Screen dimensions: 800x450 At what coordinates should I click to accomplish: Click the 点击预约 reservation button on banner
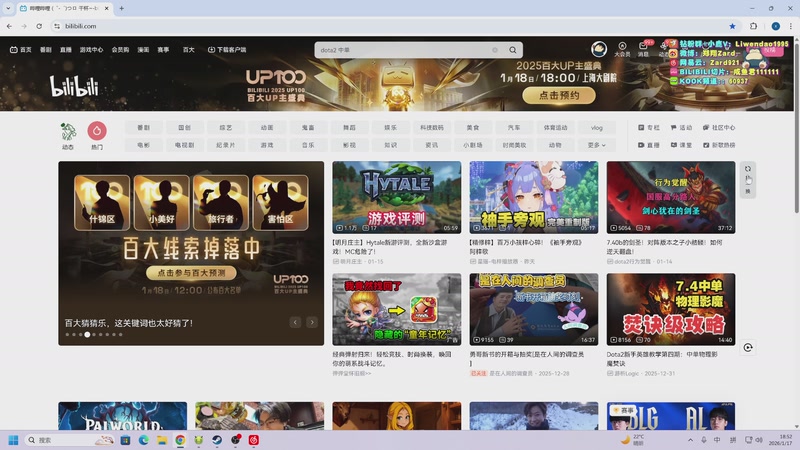[559, 95]
